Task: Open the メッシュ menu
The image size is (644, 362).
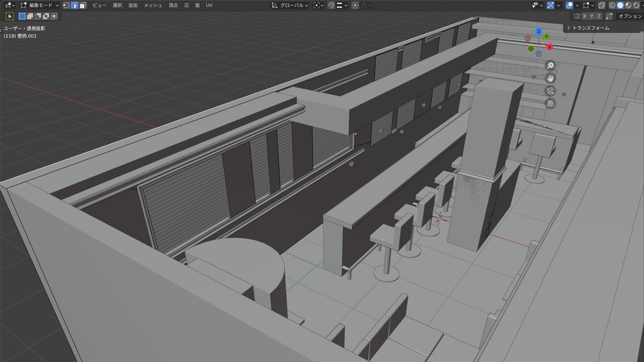Action: tap(153, 5)
